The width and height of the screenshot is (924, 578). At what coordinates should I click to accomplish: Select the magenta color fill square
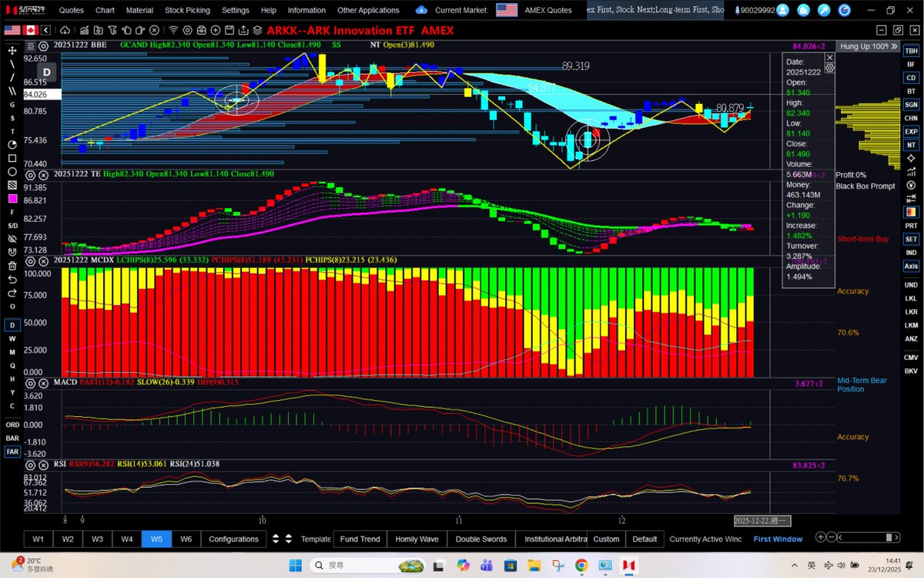12,198
